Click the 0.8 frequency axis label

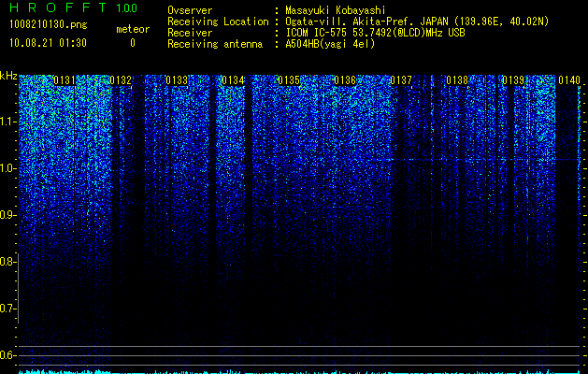(7, 262)
